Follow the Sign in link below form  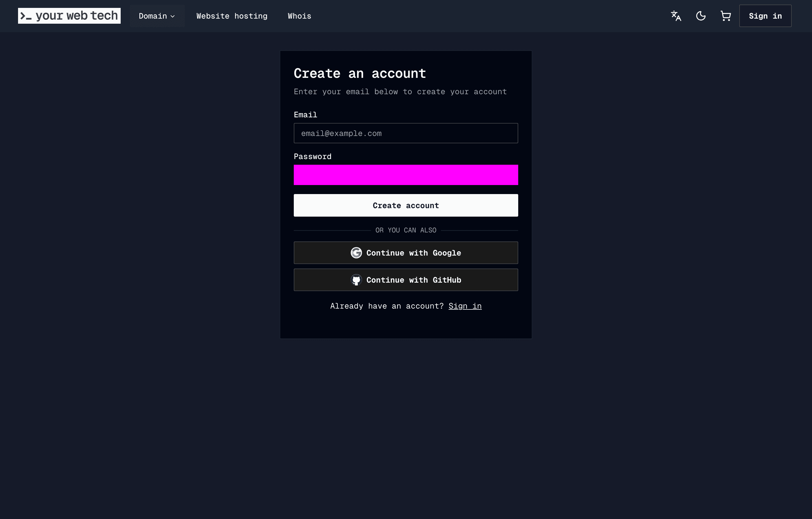coord(465,306)
